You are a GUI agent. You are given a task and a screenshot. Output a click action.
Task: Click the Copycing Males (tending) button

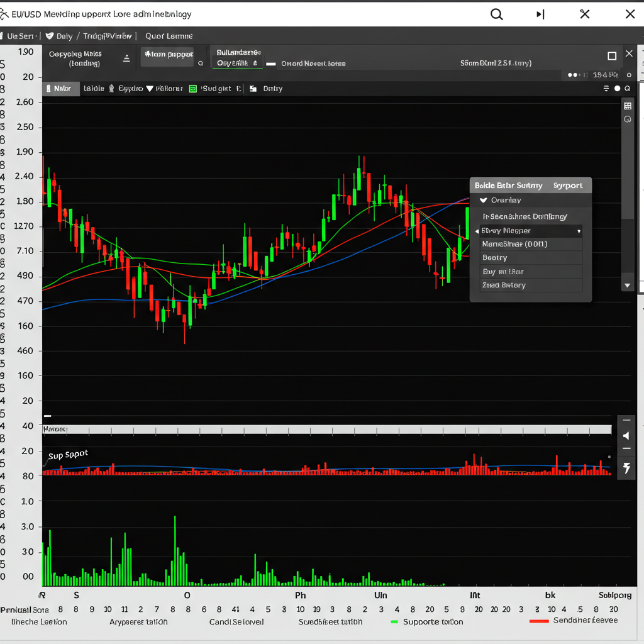[75, 58]
